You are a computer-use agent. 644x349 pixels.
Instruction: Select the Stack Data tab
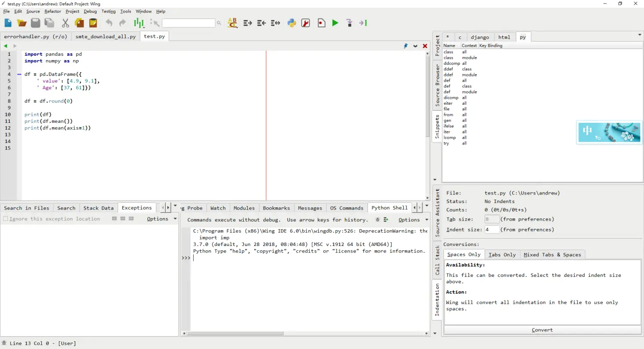pos(98,208)
